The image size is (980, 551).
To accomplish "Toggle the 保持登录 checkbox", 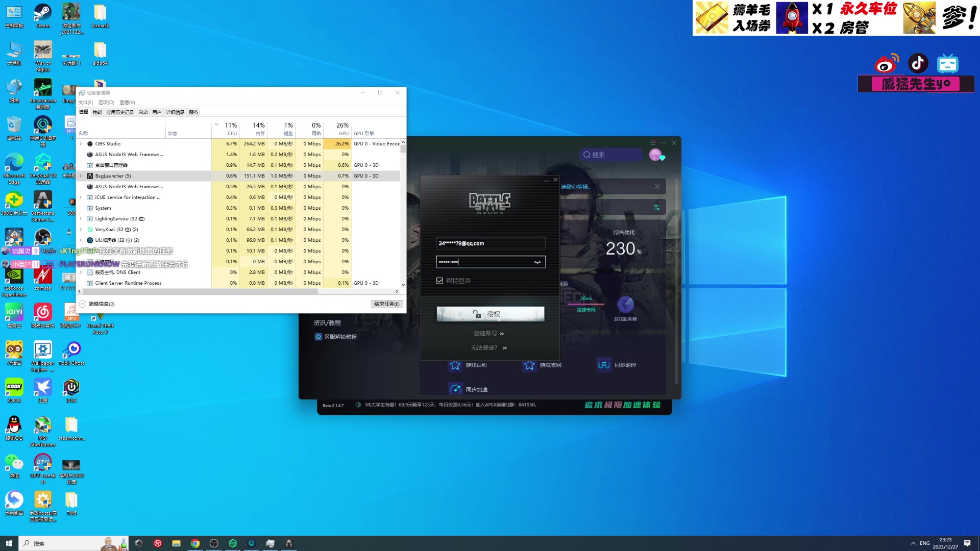I will tap(439, 281).
